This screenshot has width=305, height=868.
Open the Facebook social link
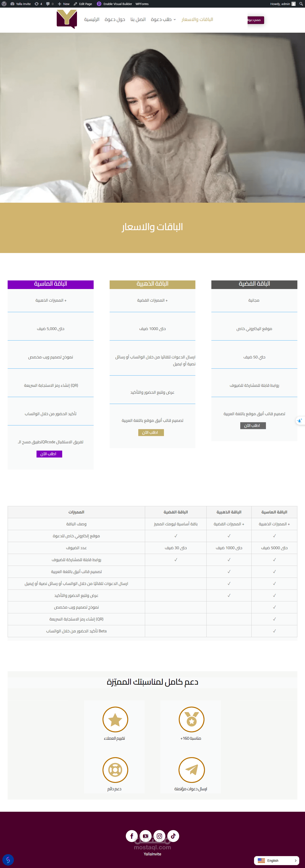(x=132, y=836)
